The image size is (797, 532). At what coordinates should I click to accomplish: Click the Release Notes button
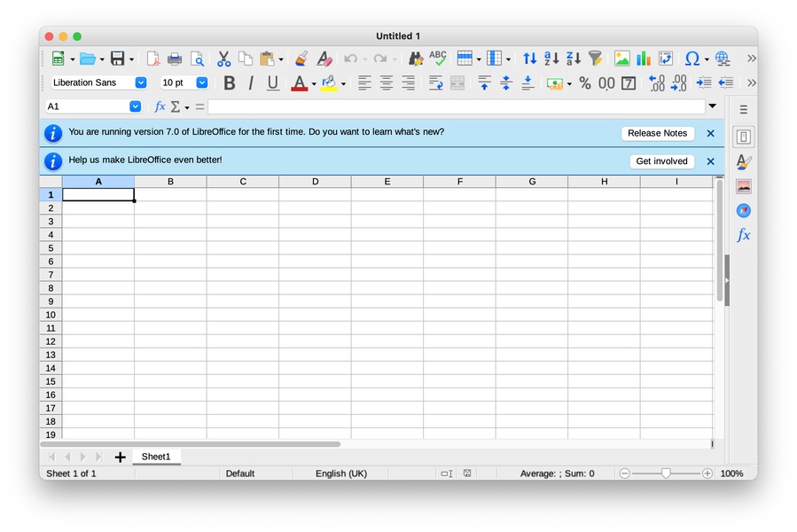[x=657, y=133]
